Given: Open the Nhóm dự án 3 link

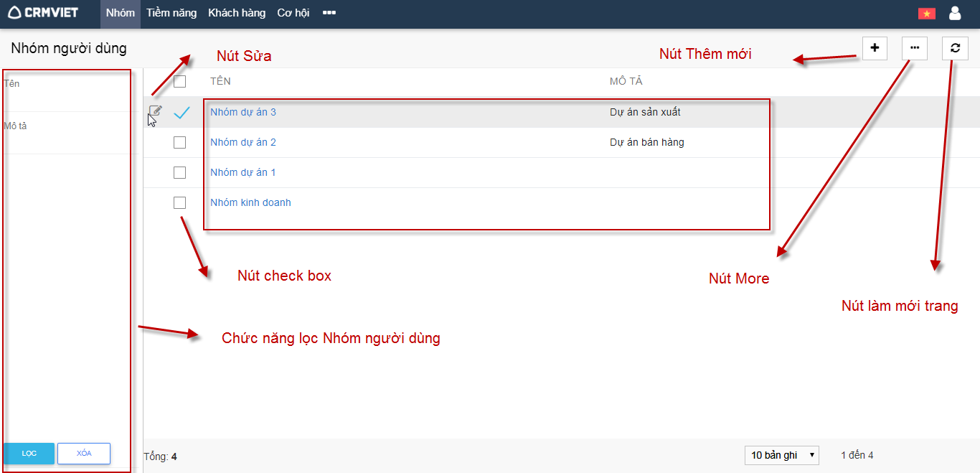Looking at the screenshot, I should 242,113.
